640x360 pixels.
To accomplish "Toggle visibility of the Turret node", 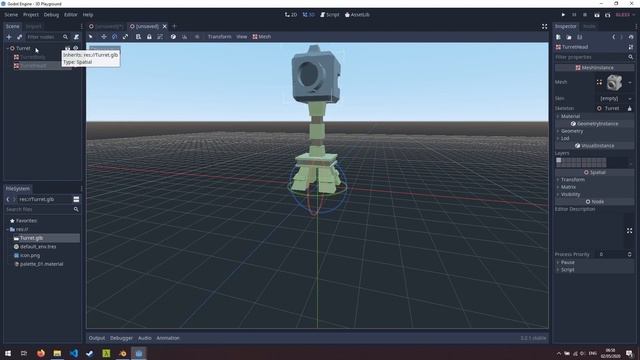I will [76, 48].
